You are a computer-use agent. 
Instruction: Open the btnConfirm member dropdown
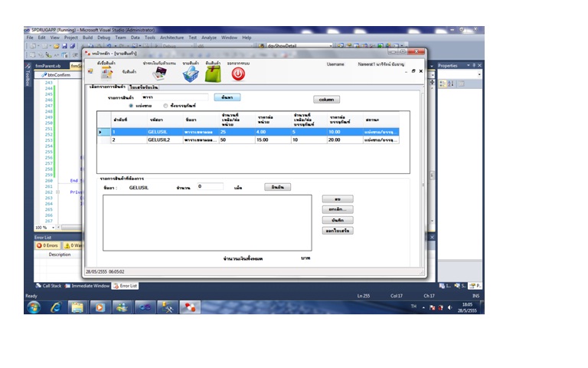(x=58, y=74)
